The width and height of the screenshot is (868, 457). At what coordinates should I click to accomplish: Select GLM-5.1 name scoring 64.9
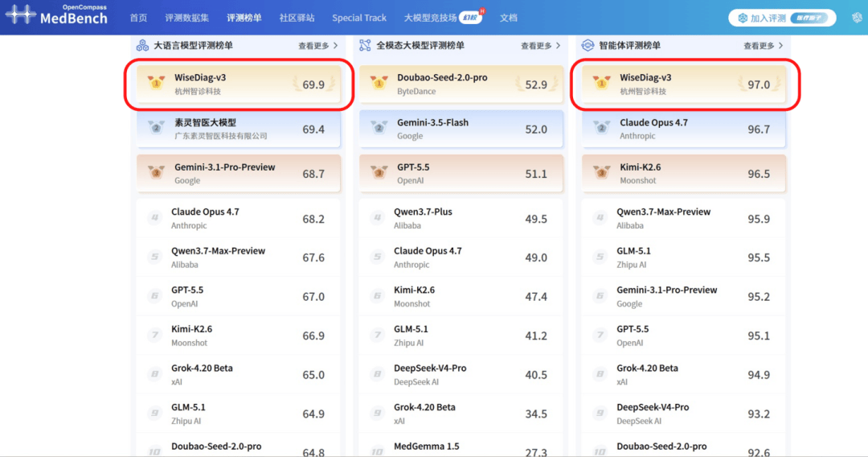[x=188, y=407]
